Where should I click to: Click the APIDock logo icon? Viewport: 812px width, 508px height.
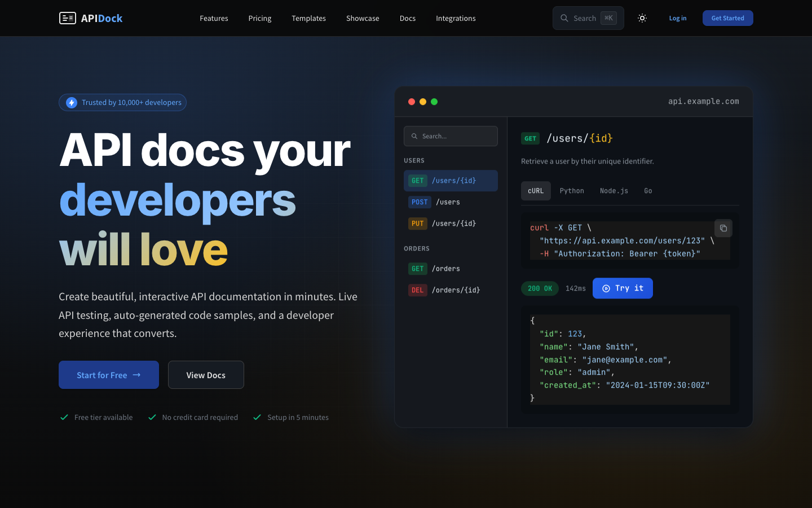tap(68, 18)
